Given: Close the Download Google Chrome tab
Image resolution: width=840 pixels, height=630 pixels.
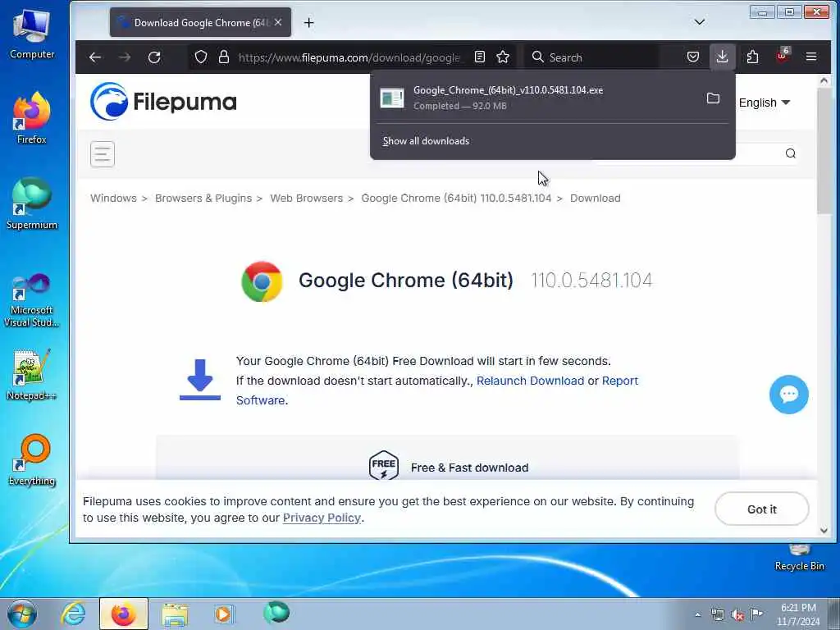Looking at the screenshot, I should [278, 22].
